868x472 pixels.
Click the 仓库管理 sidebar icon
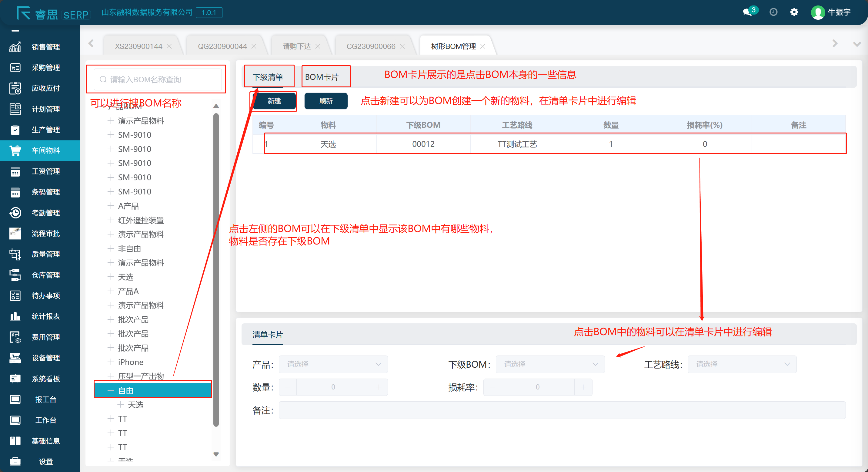coord(15,275)
